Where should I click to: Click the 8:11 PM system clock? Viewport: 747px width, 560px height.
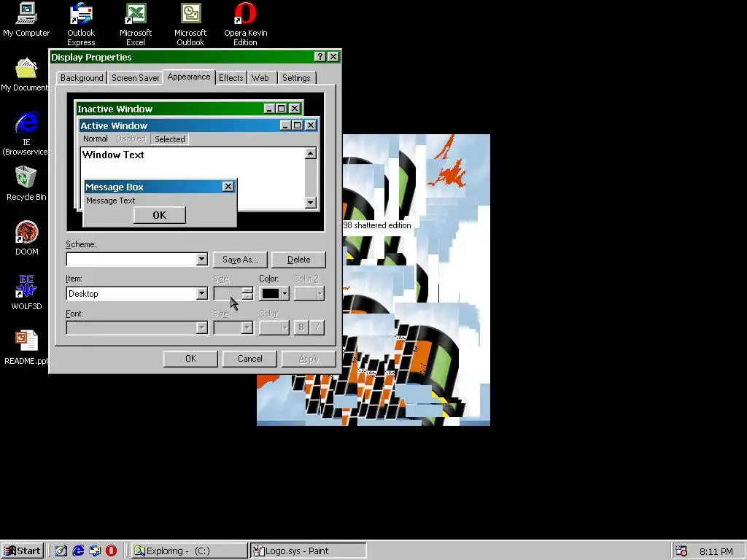point(716,551)
